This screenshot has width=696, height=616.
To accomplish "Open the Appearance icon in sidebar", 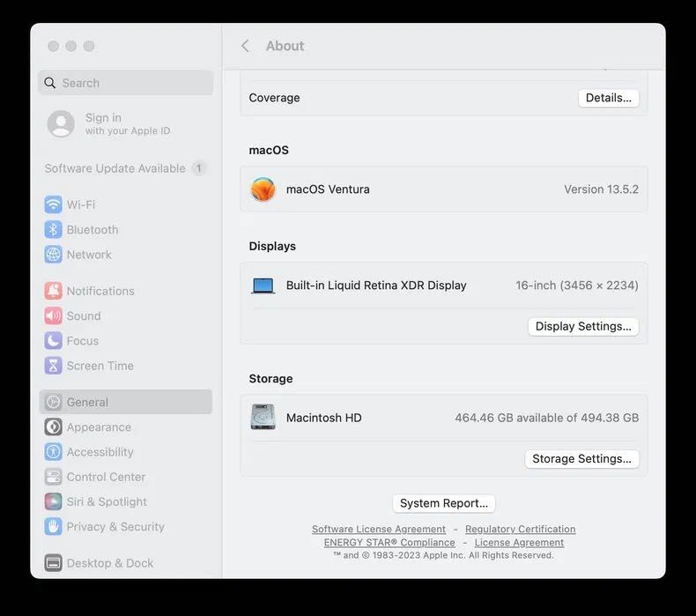I will pos(53,427).
